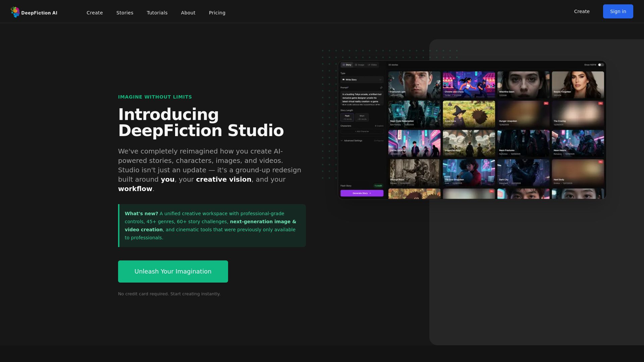Expand the Advanced Settings section

coord(352,141)
